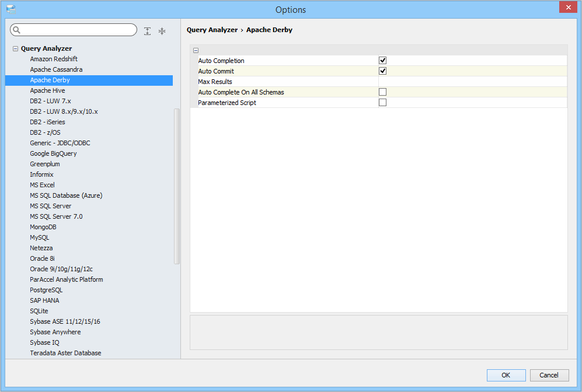The width and height of the screenshot is (582, 392).
Task: Click the Auto Commit property label
Action: coord(216,71)
